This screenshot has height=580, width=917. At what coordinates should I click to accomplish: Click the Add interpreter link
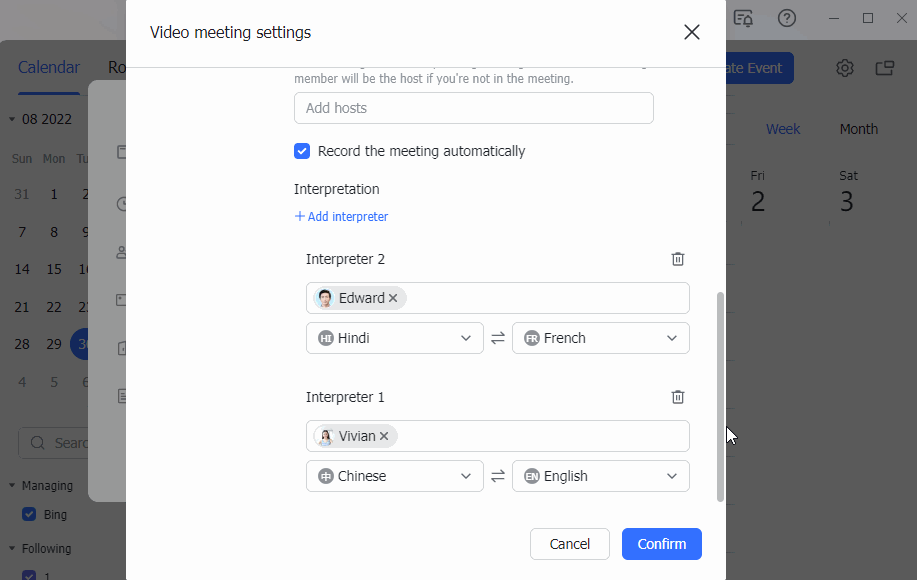341,217
